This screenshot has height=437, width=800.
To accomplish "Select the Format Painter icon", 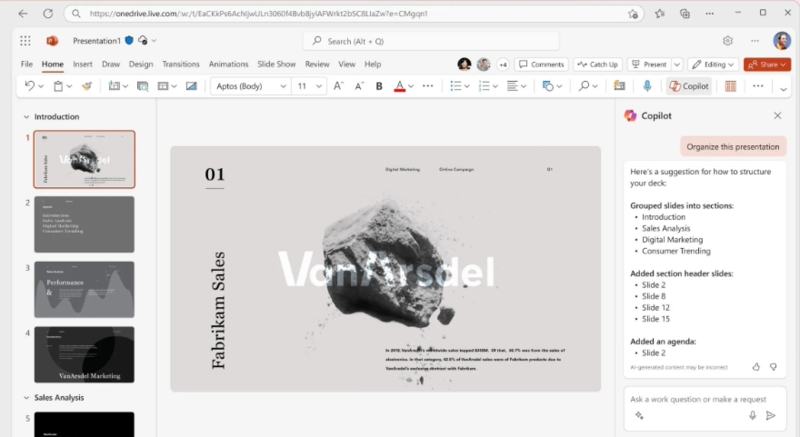I will [x=87, y=86].
